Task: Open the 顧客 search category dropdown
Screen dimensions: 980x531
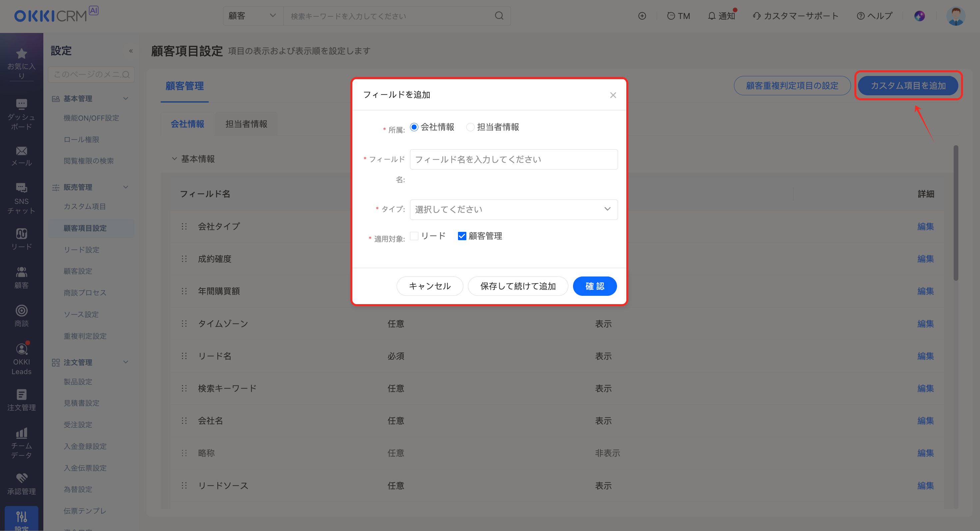Action: [253, 16]
